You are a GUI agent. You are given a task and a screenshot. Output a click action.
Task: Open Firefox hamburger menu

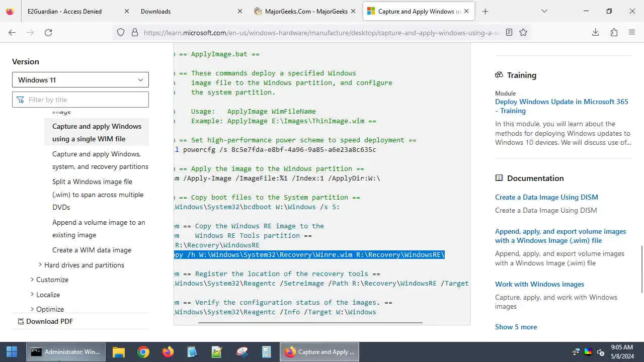point(632,32)
